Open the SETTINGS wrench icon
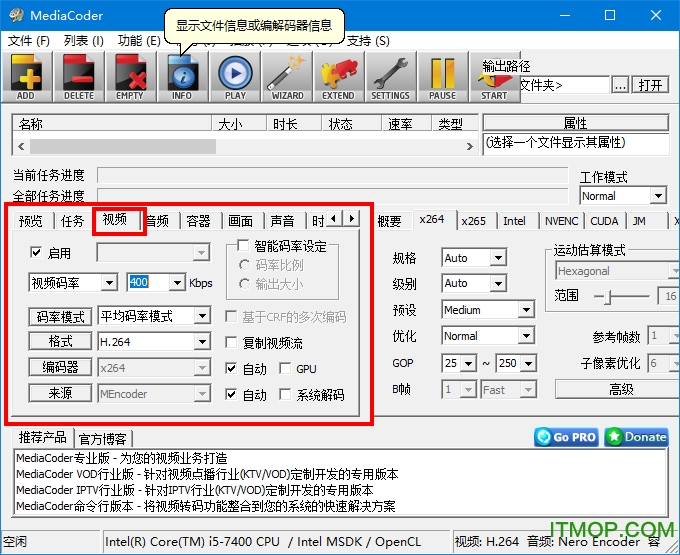Screen dimensions: 680x555 coord(390,75)
